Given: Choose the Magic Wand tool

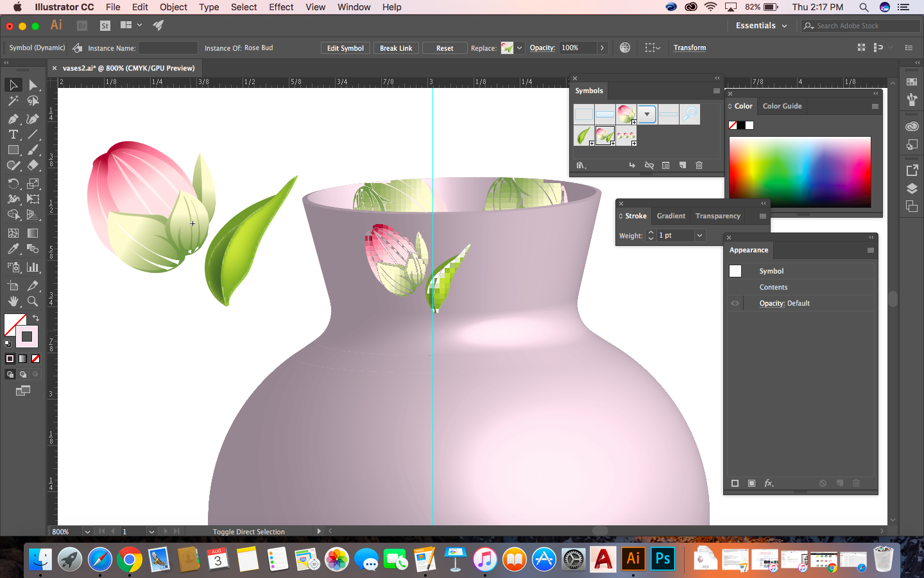Looking at the screenshot, I should [x=13, y=101].
